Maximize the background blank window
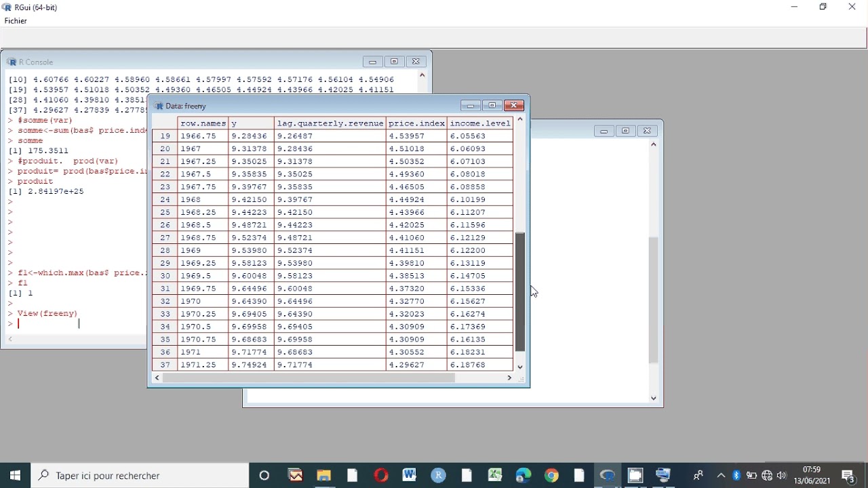The height and width of the screenshot is (488, 868). (x=626, y=131)
